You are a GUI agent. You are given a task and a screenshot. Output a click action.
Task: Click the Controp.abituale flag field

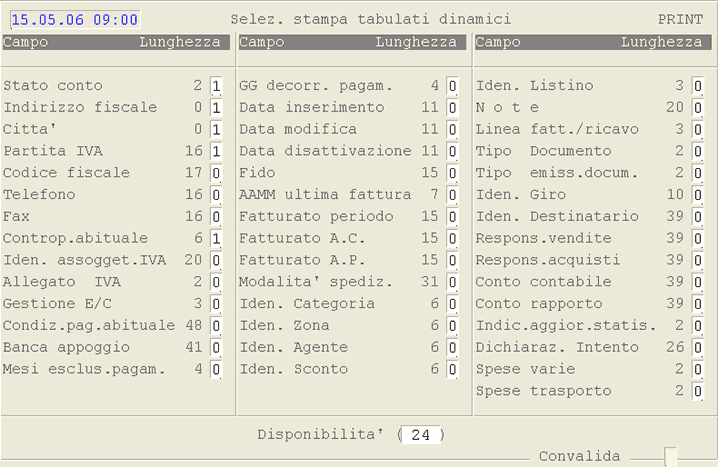pyautogui.click(x=216, y=239)
